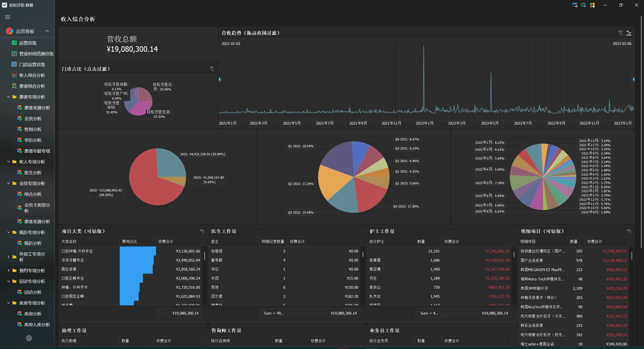
Task: Collapse the 病历专项分析 group
Action: pos(9,232)
